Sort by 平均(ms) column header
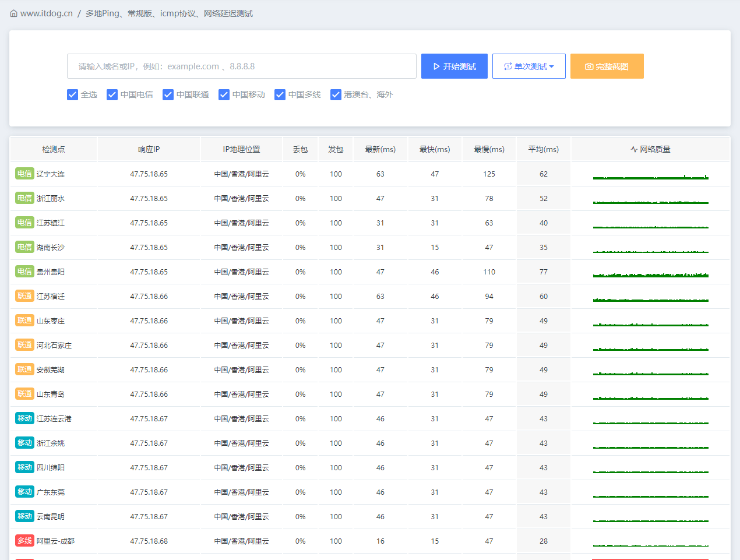Screen dimensions: 740x560 [x=543, y=149]
